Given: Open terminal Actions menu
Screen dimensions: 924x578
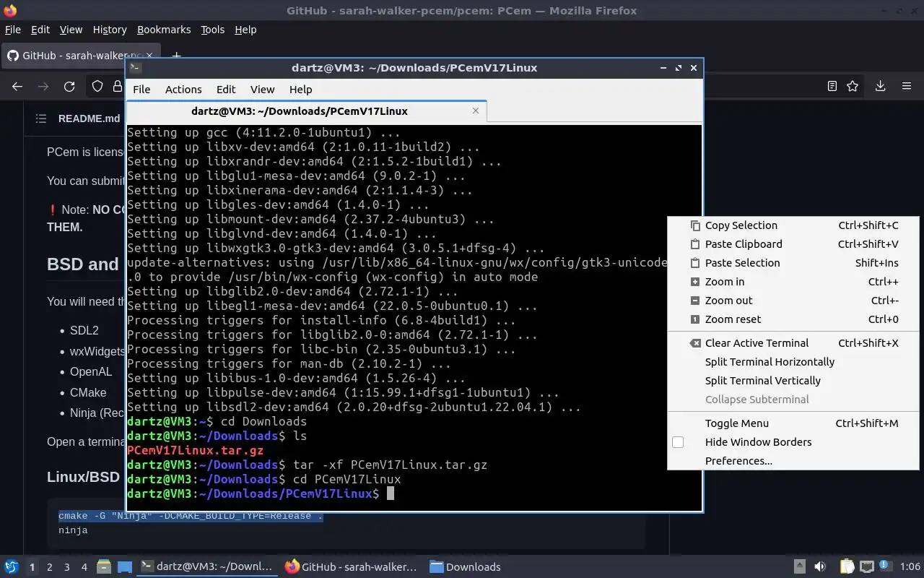Looking at the screenshot, I should pyautogui.click(x=183, y=89).
